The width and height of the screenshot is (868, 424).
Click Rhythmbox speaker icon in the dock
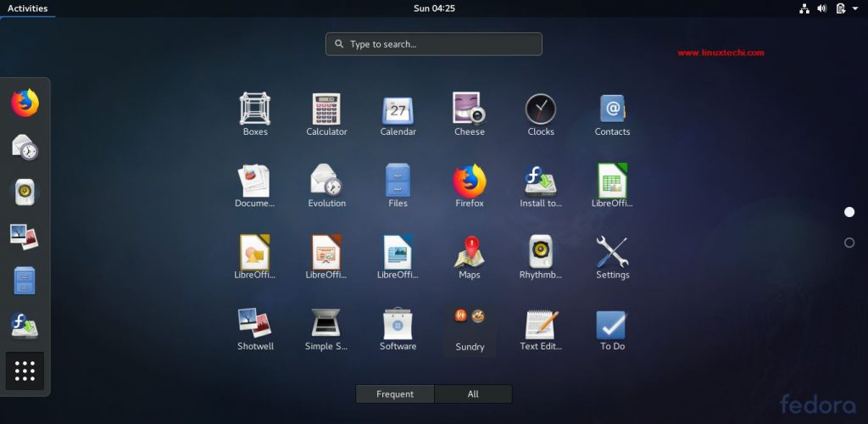coord(25,192)
